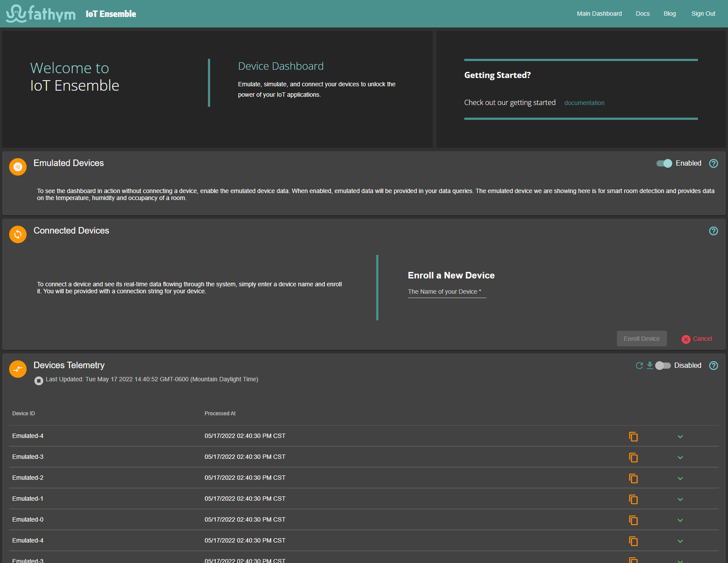Click the Enroll Device button
The width and height of the screenshot is (728, 563).
642,339
